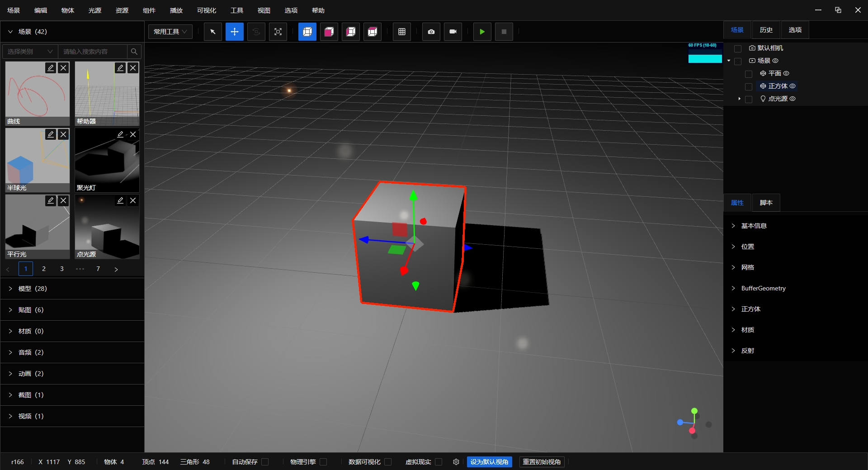Click the search magnifier icon
The width and height of the screenshot is (868, 470).
click(134, 52)
